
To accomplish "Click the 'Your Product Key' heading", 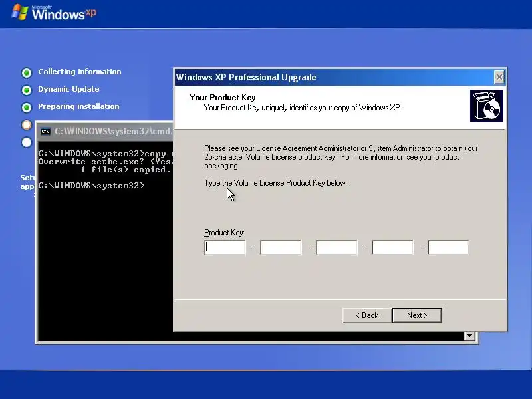I will 222,98.
